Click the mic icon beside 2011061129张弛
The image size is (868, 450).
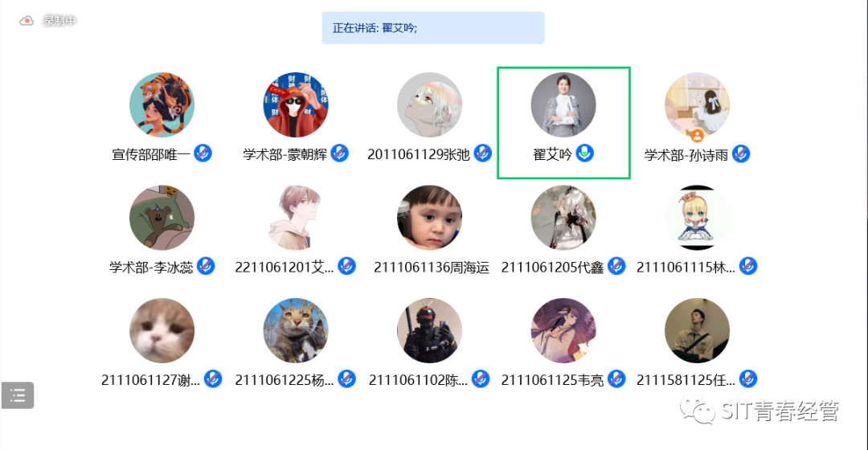[483, 153]
